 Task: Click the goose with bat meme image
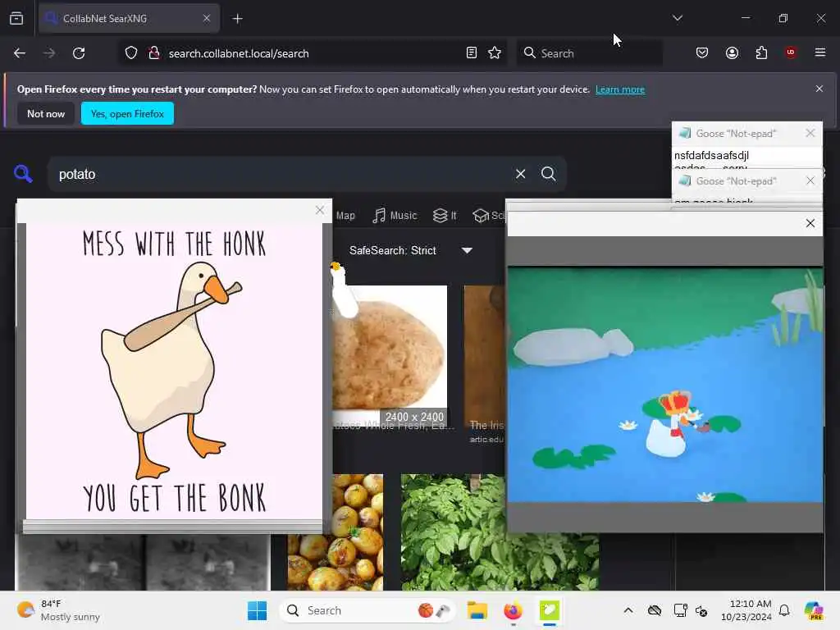(174, 372)
